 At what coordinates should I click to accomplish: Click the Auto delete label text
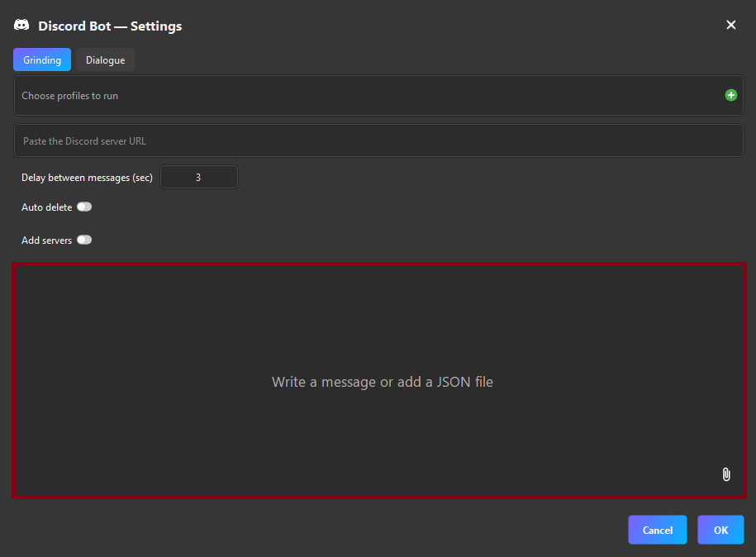click(x=45, y=207)
